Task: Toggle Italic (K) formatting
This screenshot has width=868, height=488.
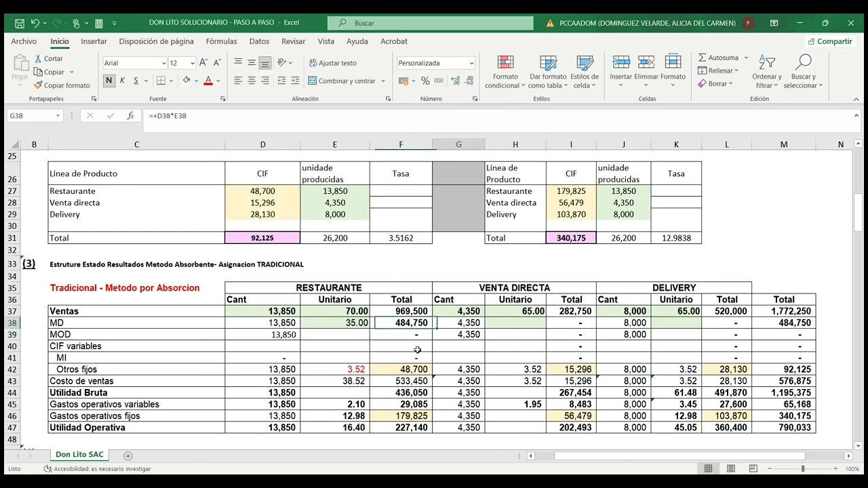Action: [122, 81]
